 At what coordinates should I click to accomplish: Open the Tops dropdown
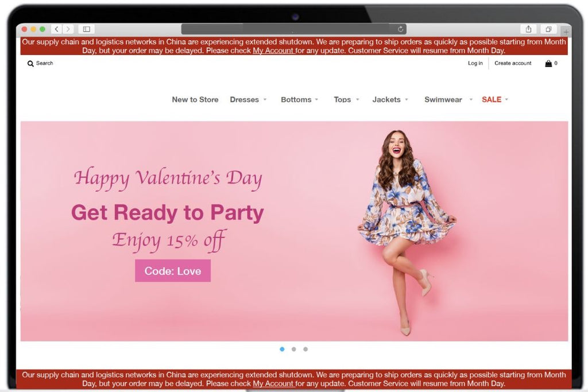[x=346, y=99]
